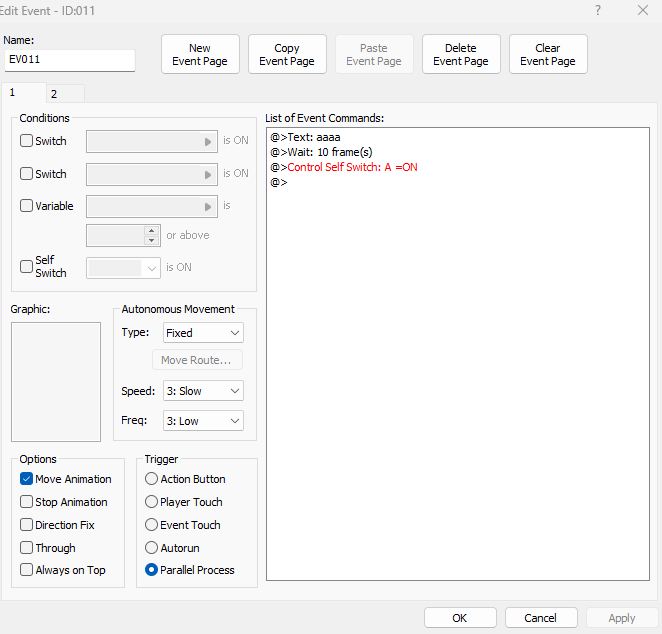
Task: Select the Autorun trigger
Action: (152, 548)
